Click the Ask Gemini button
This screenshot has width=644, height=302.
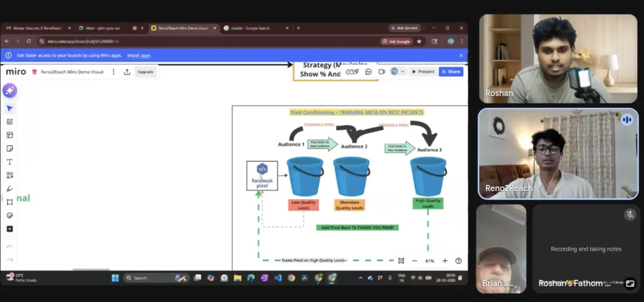pos(405,28)
